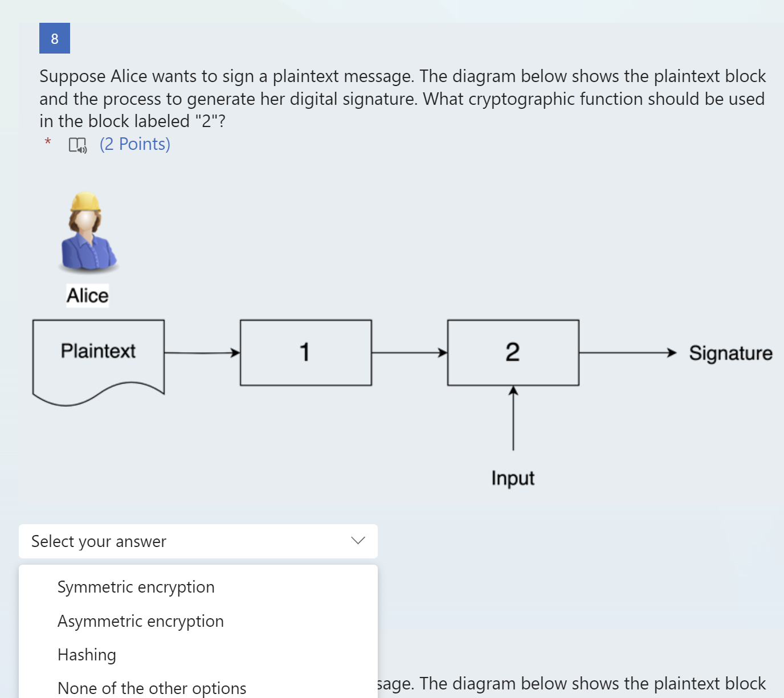This screenshot has height=698, width=784.
Task: Open the Immersive Reader icon
Action: (x=77, y=145)
